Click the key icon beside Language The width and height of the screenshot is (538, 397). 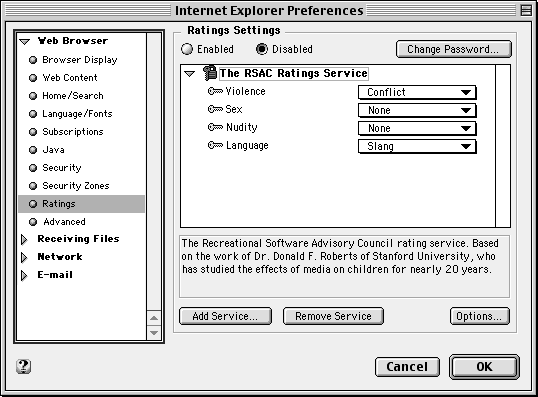[x=215, y=145]
